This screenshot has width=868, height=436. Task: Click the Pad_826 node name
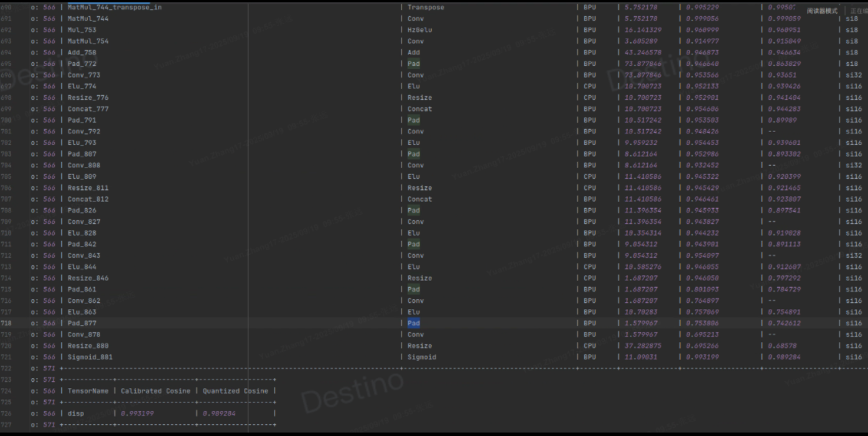(82, 211)
